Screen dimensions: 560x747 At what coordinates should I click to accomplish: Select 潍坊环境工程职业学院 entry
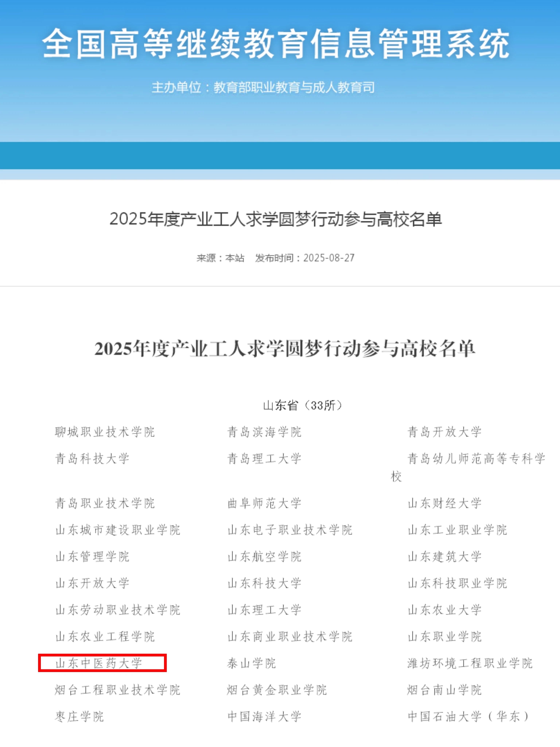click(470, 663)
